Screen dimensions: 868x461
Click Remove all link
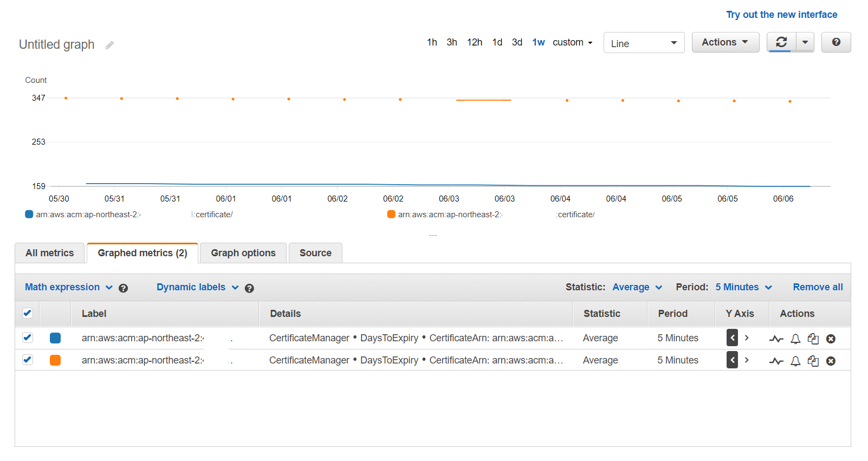pyautogui.click(x=818, y=287)
